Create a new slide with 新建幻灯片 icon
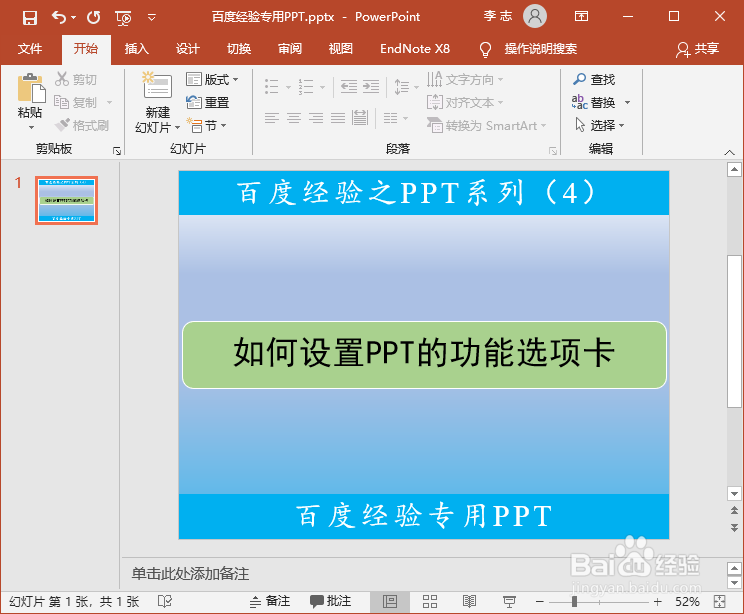Image resolution: width=744 pixels, height=614 pixels. click(x=158, y=85)
